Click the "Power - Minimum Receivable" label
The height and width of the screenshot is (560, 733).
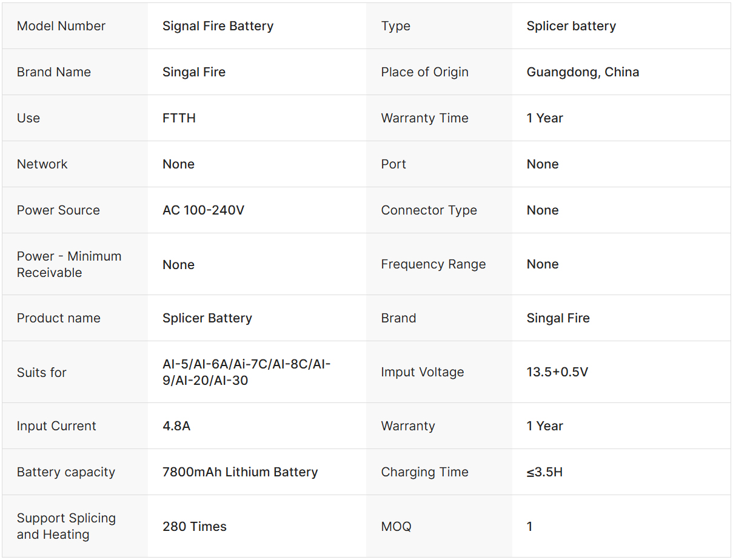pos(69,264)
